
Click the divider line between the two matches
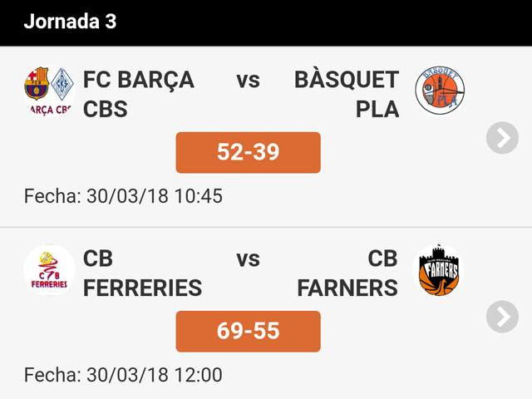tap(266, 227)
